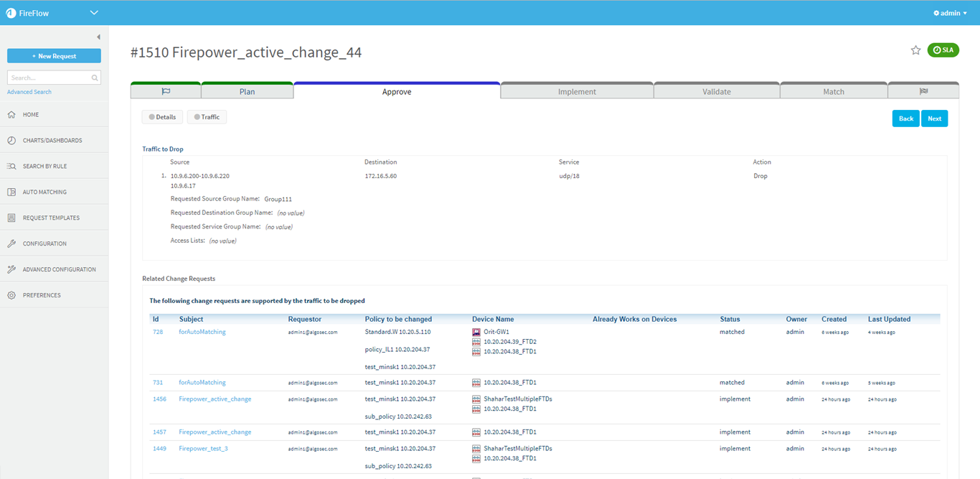Collapse the left sidebar panel
The image size is (980, 479).
click(x=98, y=37)
